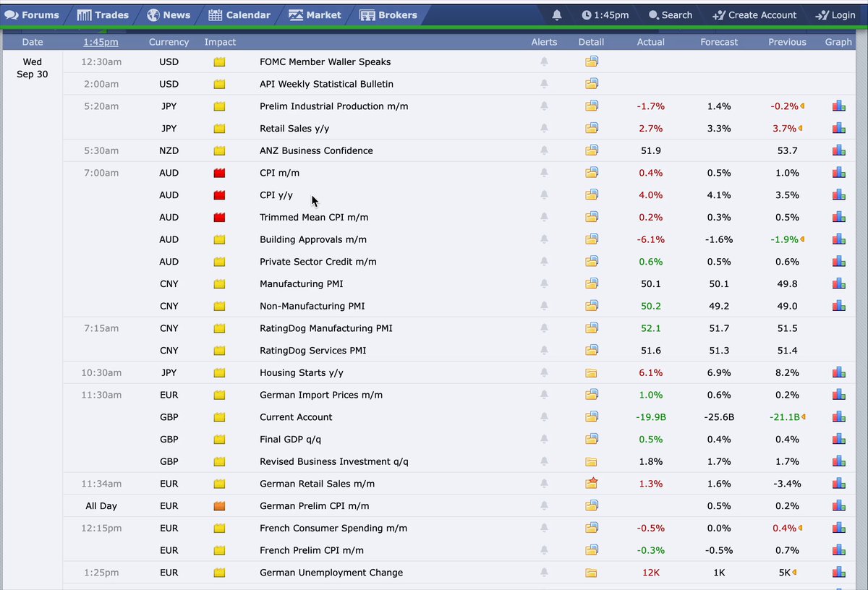Click the Login link
Image resolution: width=868 pixels, height=590 pixels.
pos(835,14)
